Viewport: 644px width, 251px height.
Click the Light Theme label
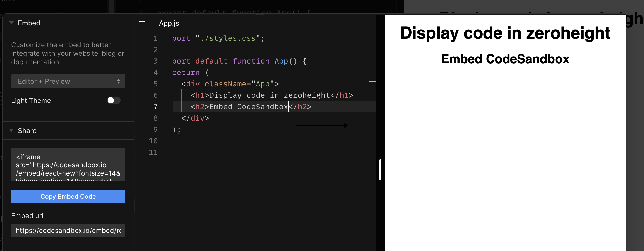[31, 101]
